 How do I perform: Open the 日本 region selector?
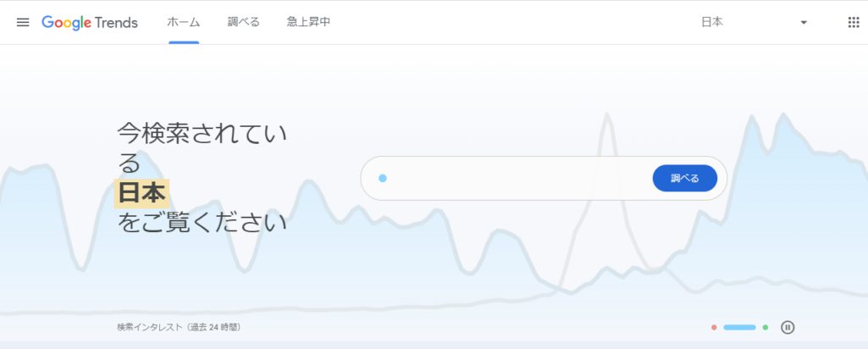(x=712, y=22)
